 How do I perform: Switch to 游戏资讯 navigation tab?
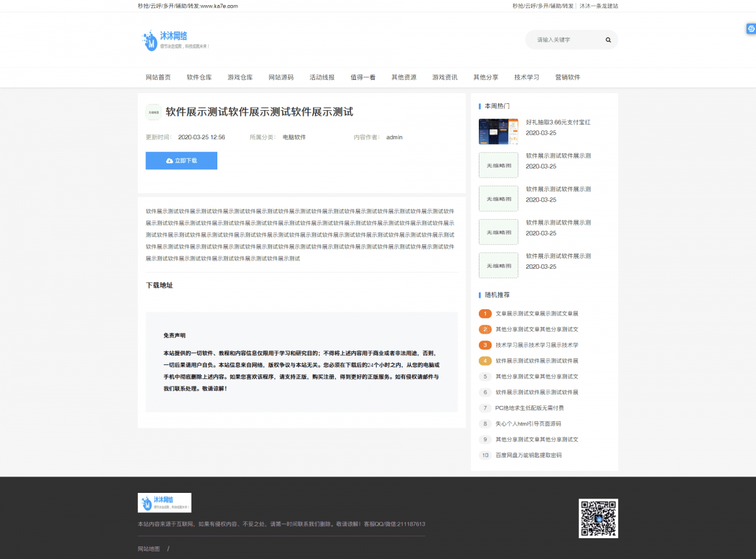[445, 77]
